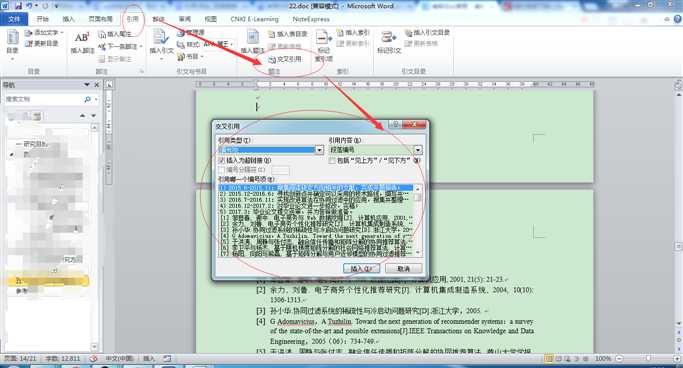Click the search magnifier in navigation pane
This screenshot has height=368, width=683.
(88, 99)
